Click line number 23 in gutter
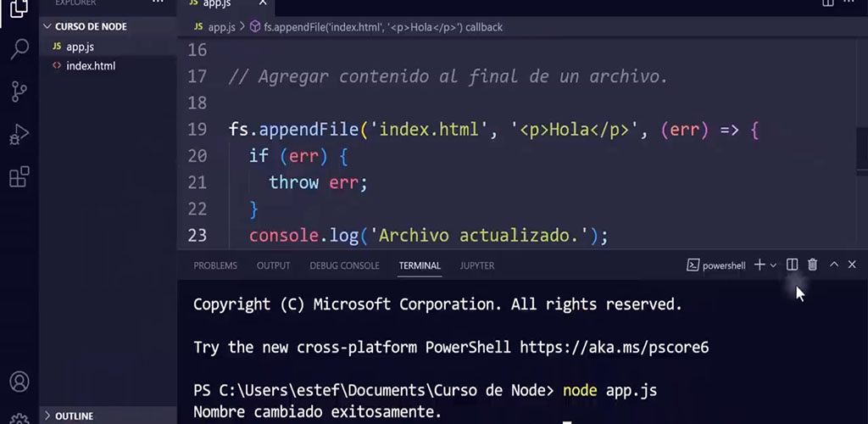Viewport: 868px width, 424px height. click(x=197, y=236)
